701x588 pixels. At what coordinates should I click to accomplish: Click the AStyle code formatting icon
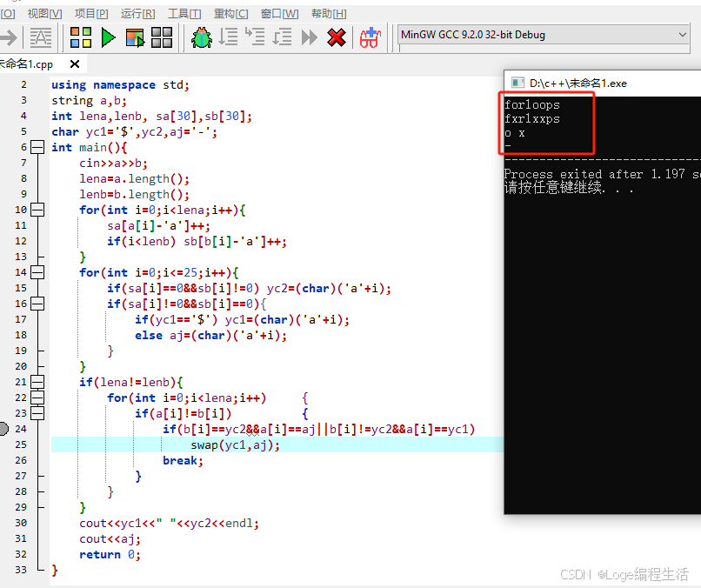41,37
